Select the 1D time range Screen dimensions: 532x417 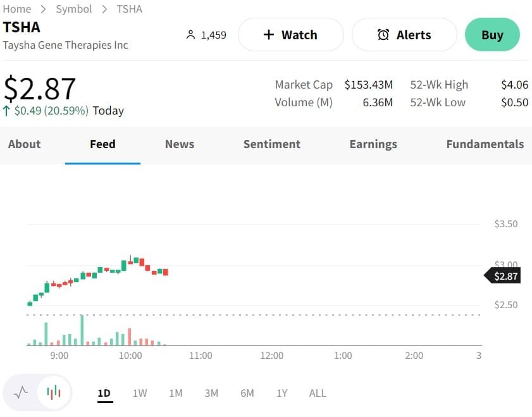[104, 393]
